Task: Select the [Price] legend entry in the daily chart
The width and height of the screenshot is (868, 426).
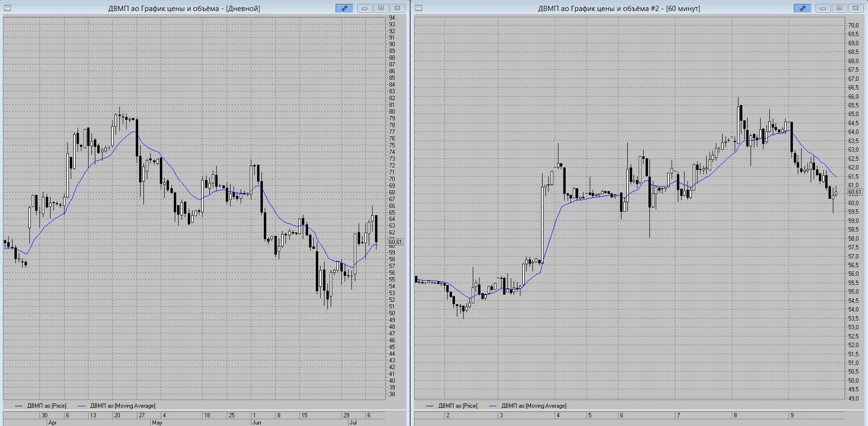Action: click(x=40, y=406)
